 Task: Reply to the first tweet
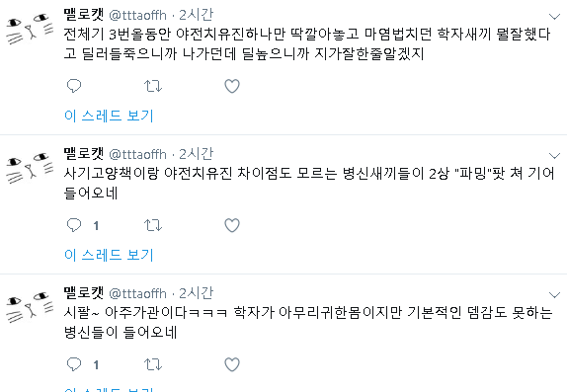click(74, 86)
